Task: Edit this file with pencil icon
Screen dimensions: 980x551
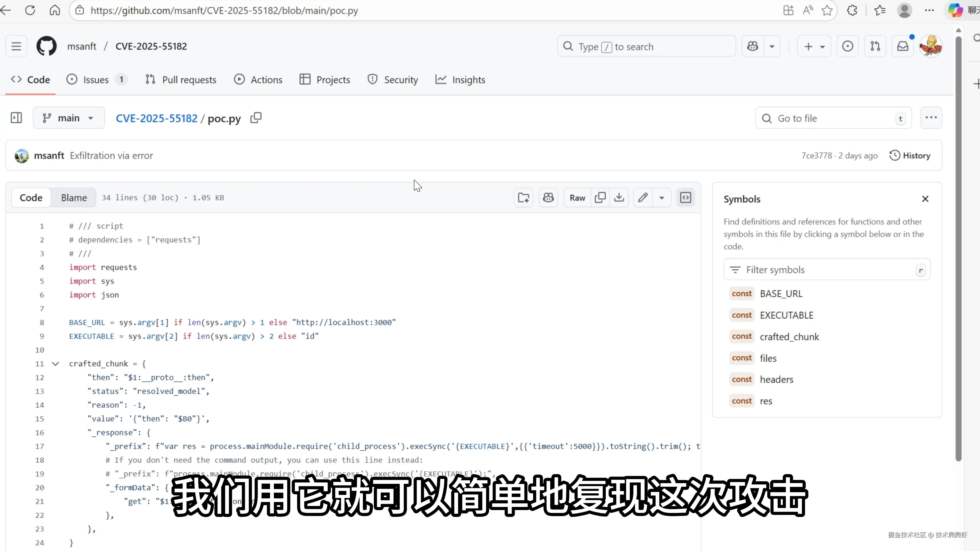Action: click(x=643, y=197)
